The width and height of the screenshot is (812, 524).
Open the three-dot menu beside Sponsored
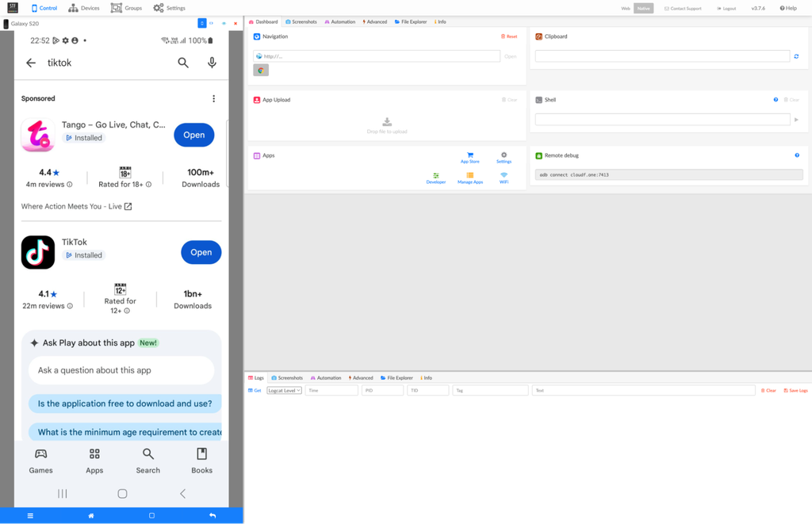point(213,98)
